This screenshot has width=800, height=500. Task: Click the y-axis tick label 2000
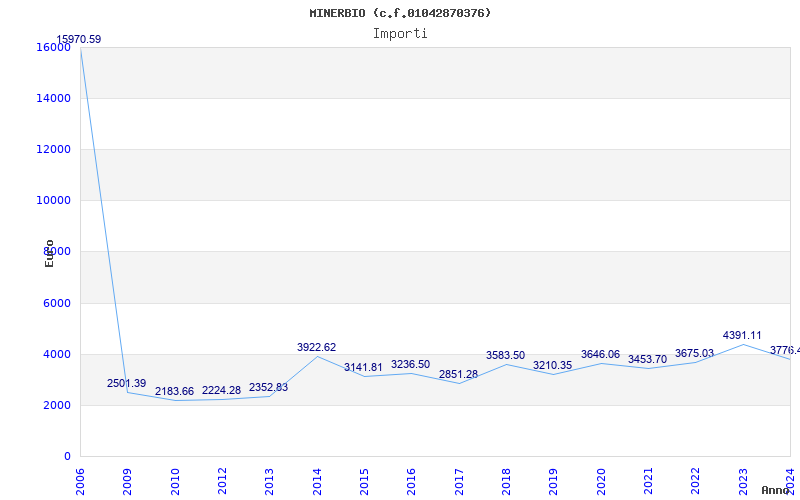point(57,406)
